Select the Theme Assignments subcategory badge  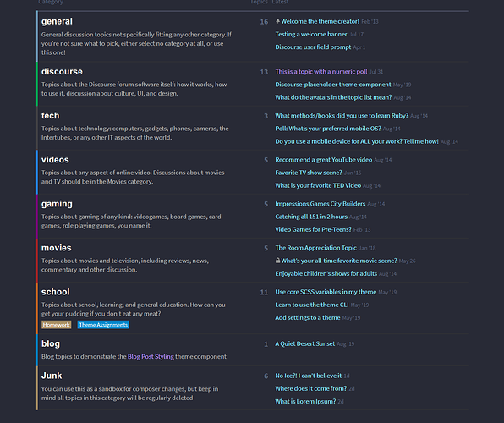pos(103,325)
